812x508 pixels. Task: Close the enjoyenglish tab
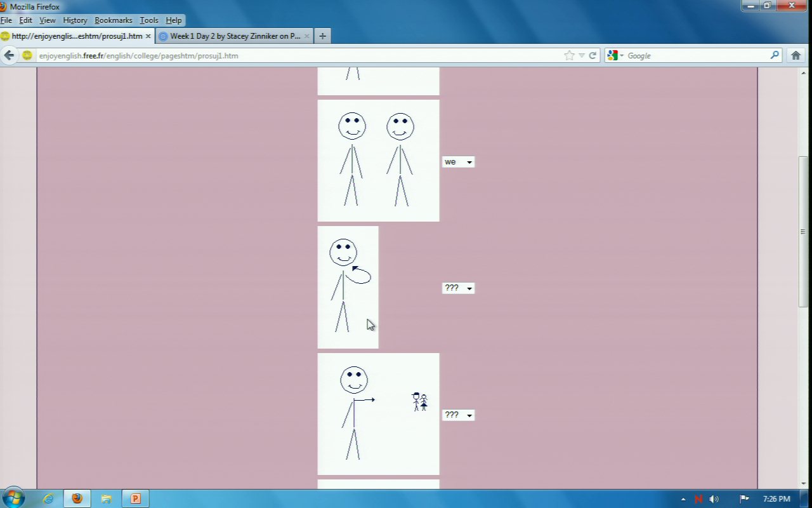148,36
